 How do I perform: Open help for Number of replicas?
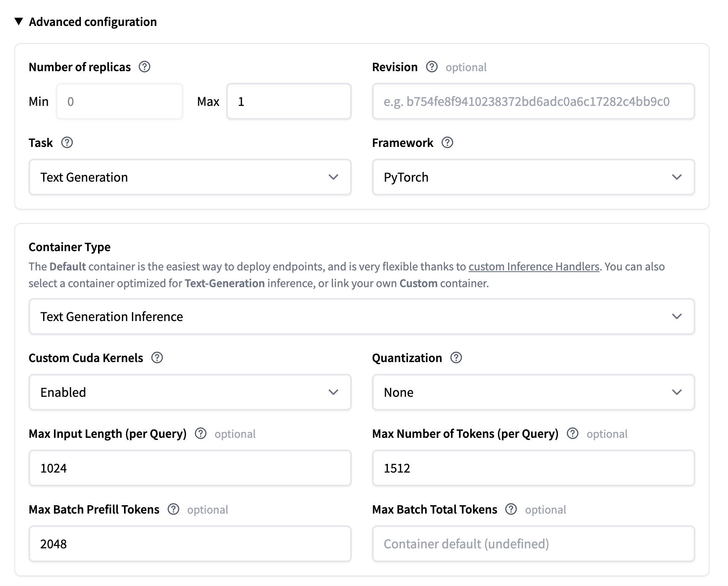pos(144,67)
